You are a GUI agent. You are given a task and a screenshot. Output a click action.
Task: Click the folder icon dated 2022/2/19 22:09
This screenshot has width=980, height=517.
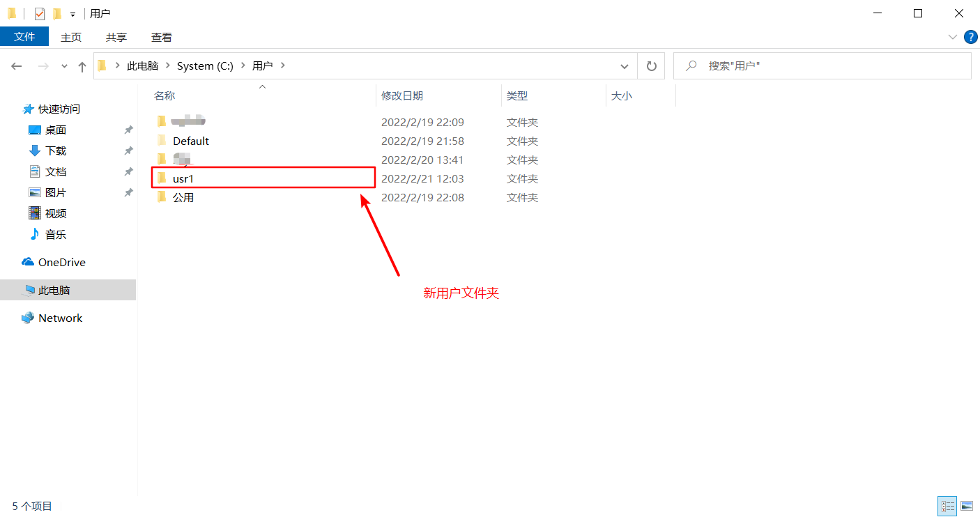162,122
